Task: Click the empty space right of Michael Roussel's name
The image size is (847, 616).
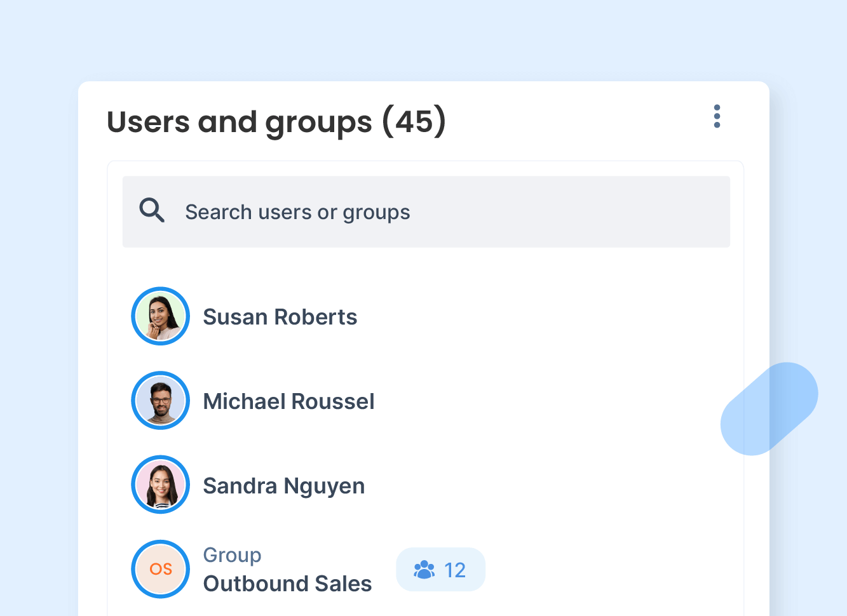Action: click(540, 401)
